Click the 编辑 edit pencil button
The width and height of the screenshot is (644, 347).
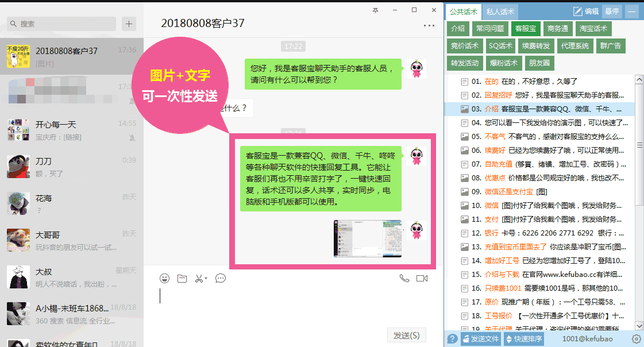pyautogui.click(x=586, y=11)
